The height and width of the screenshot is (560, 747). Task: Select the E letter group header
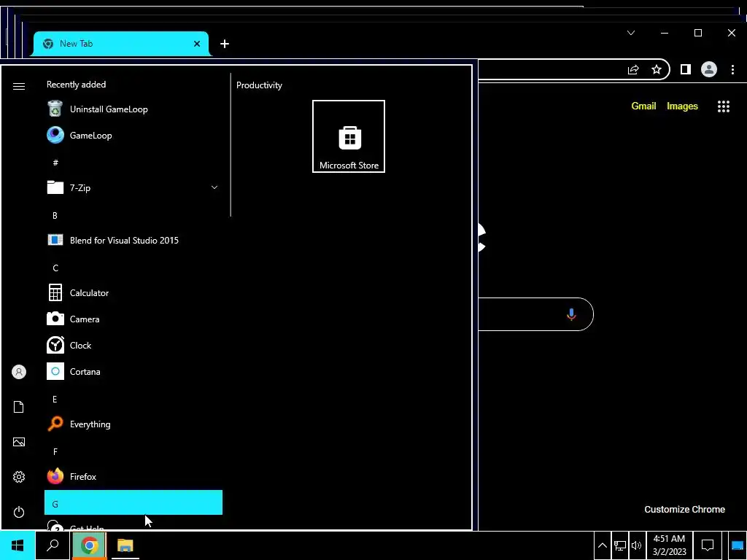pos(133,399)
